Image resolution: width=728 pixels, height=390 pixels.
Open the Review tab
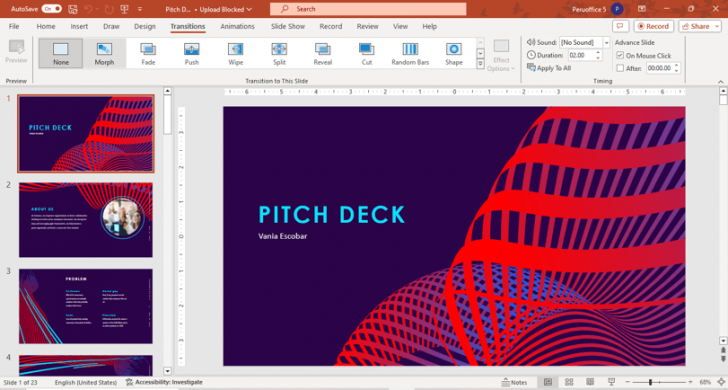(367, 26)
